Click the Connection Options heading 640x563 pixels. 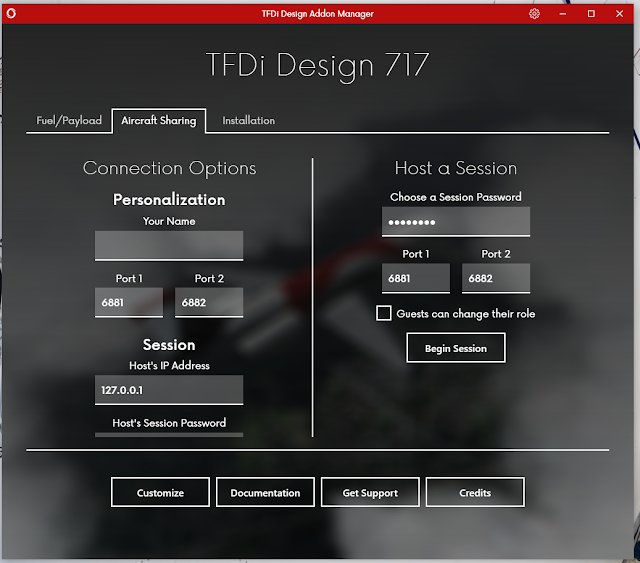[x=169, y=168]
